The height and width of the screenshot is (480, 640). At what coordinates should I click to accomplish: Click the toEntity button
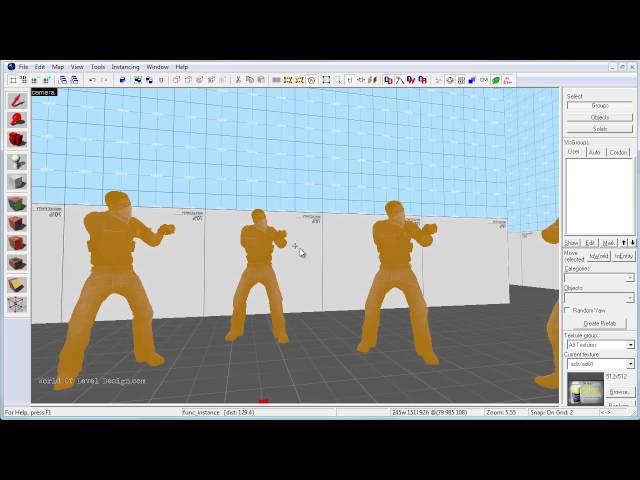pos(624,256)
